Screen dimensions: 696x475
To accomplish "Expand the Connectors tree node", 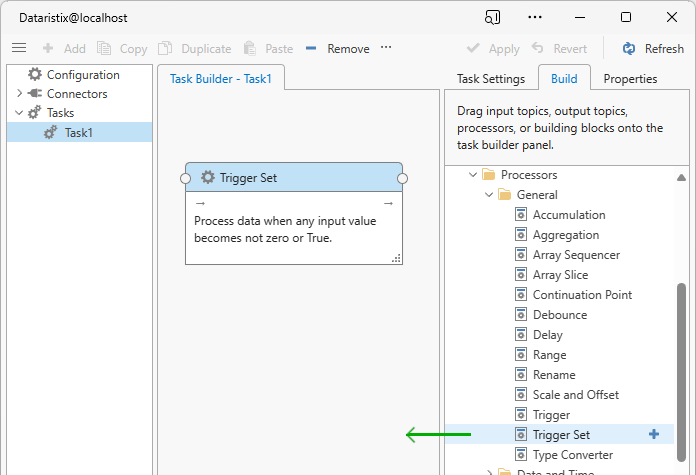I will tap(19, 94).
